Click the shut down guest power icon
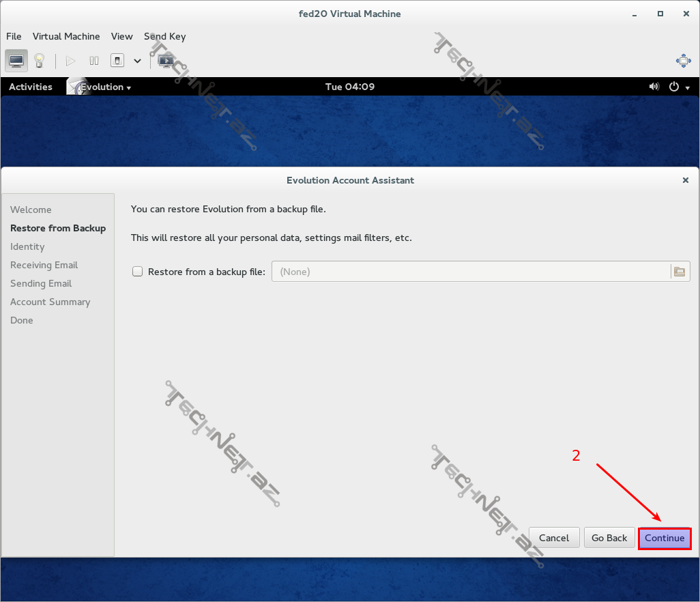The image size is (700, 602). 117,61
